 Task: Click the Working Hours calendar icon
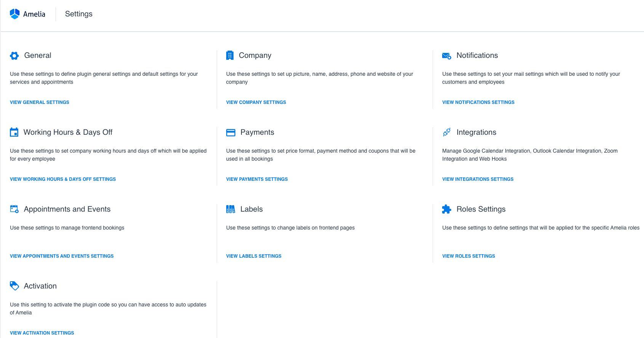pyautogui.click(x=14, y=132)
